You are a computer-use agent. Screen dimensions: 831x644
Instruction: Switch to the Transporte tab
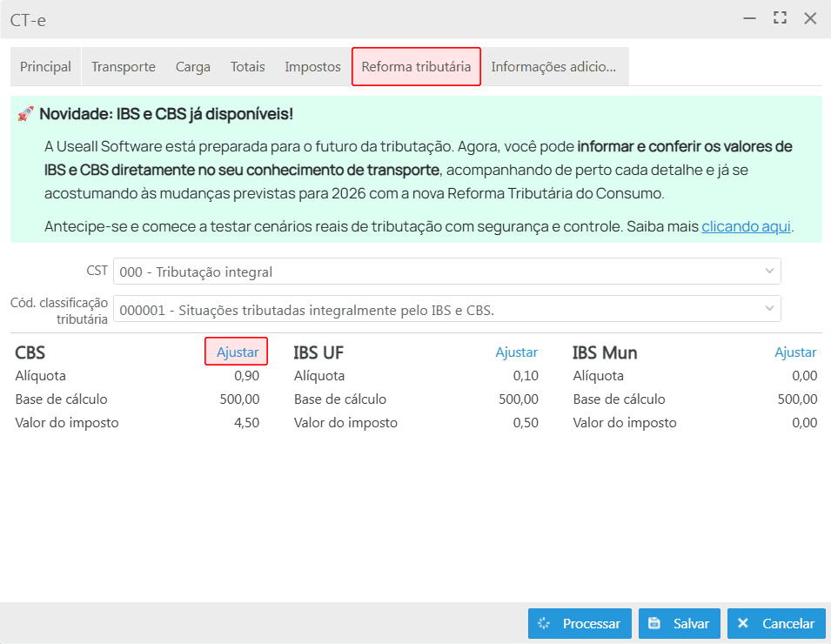(x=124, y=67)
